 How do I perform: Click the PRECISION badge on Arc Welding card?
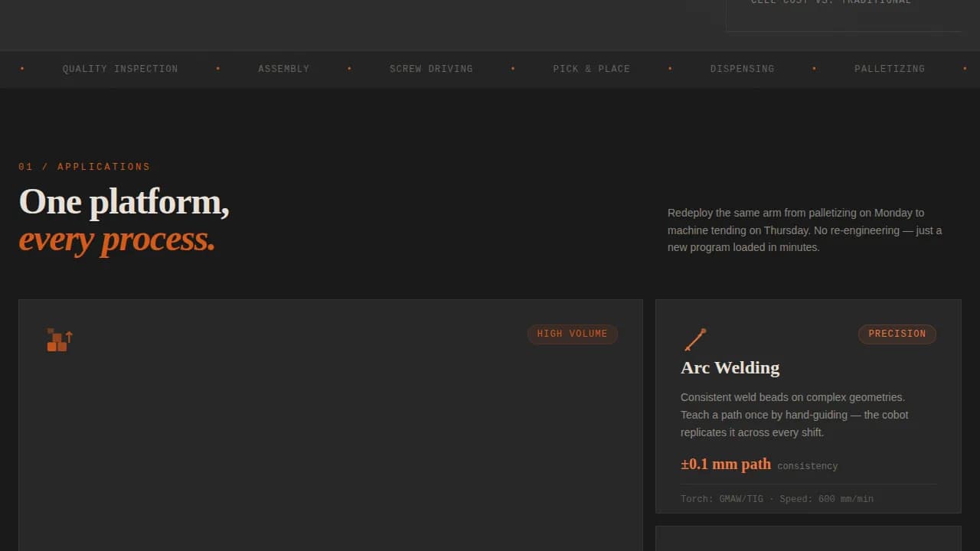pos(897,334)
